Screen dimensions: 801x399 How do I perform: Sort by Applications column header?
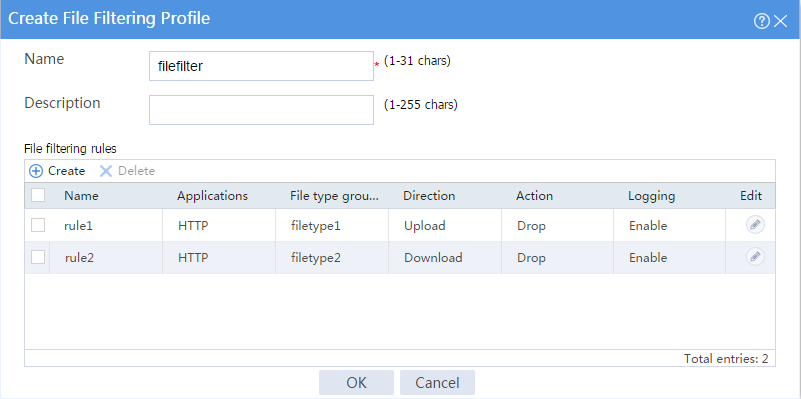(x=213, y=196)
